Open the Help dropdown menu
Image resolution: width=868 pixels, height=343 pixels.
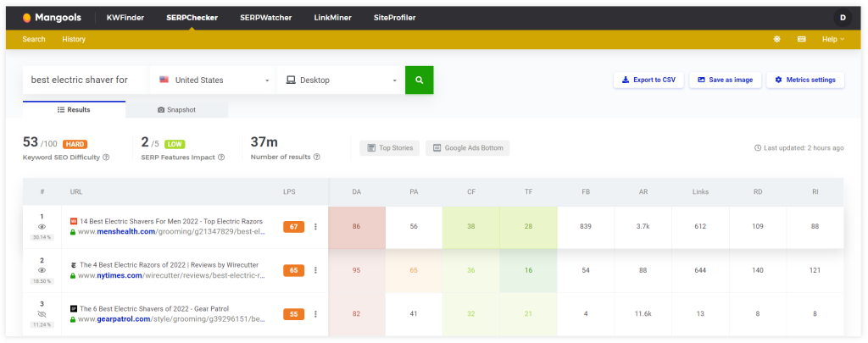point(832,39)
